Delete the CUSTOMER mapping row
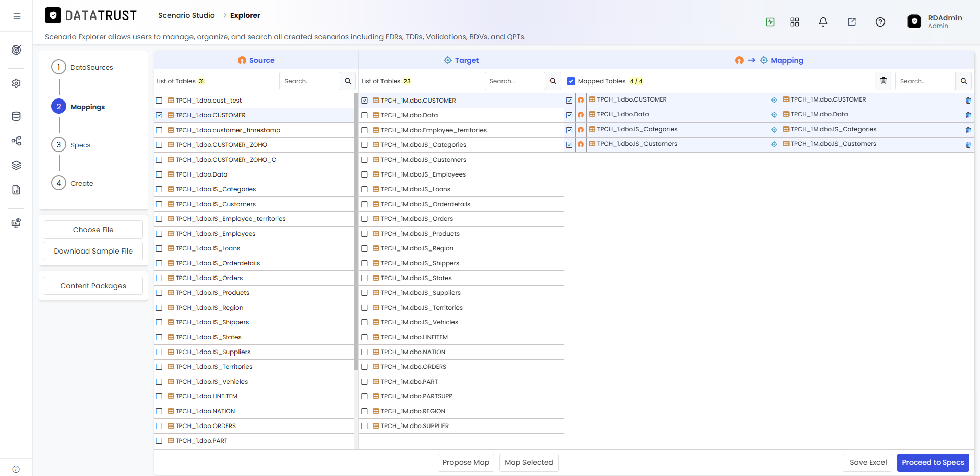 tap(968, 101)
